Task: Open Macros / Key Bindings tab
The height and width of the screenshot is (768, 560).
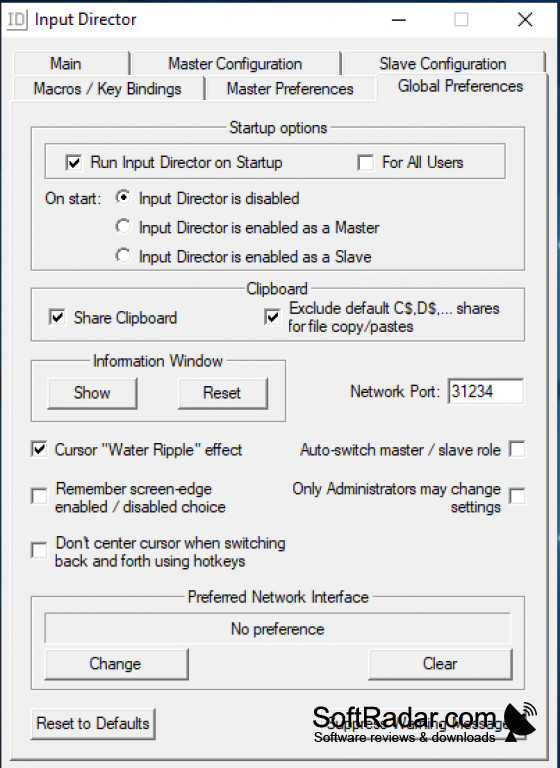Action: click(108, 89)
